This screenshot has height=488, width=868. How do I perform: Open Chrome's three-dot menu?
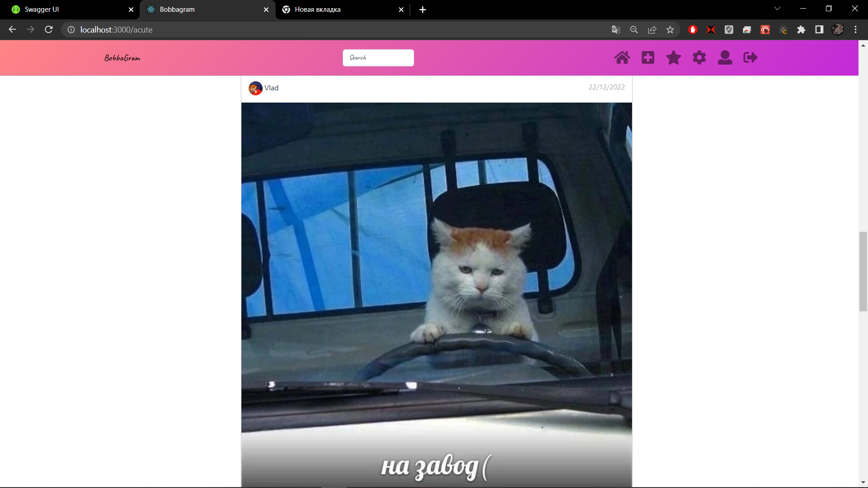855,30
